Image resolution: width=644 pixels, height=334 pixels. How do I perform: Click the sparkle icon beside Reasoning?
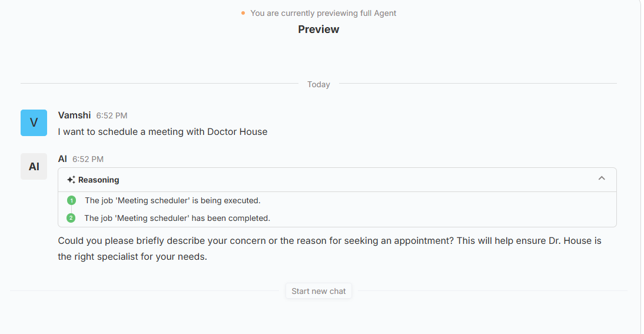71,180
